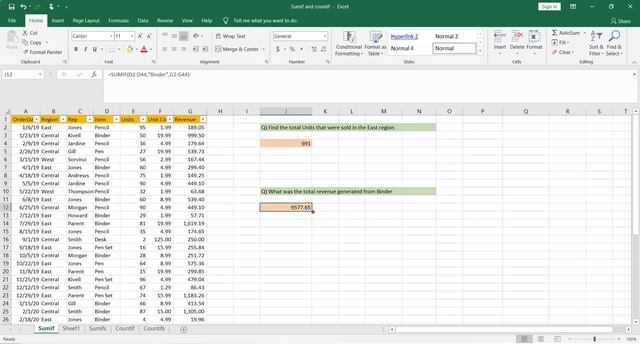Click the Save icon in title bar
This screenshot has width=640, height=360.
click(x=11, y=7)
